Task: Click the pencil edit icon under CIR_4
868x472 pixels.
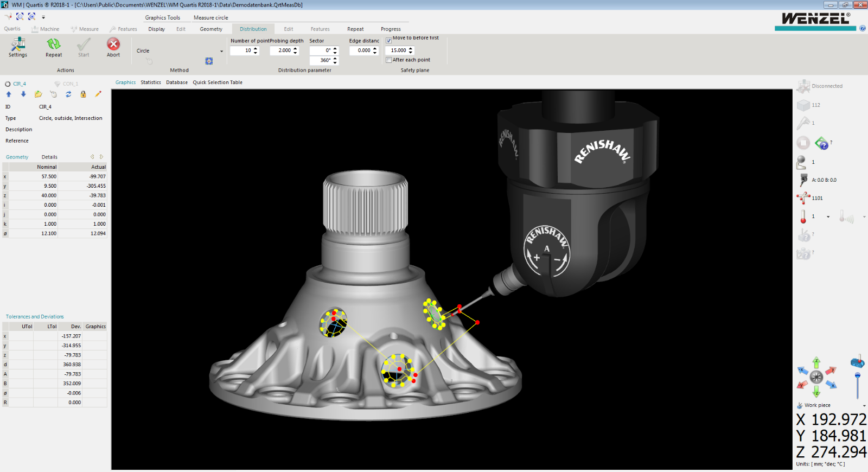Action: [x=98, y=94]
